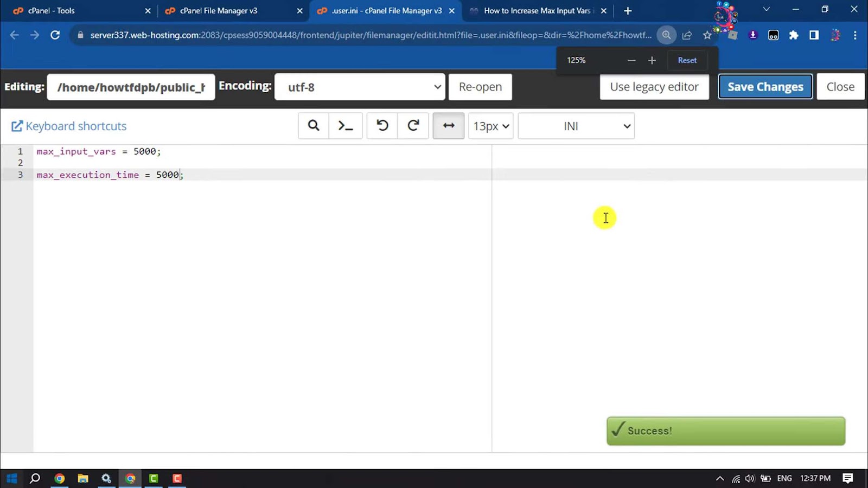Click the file path Editing field
The height and width of the screenshot is (488, 868).
[x=131, y=87]
